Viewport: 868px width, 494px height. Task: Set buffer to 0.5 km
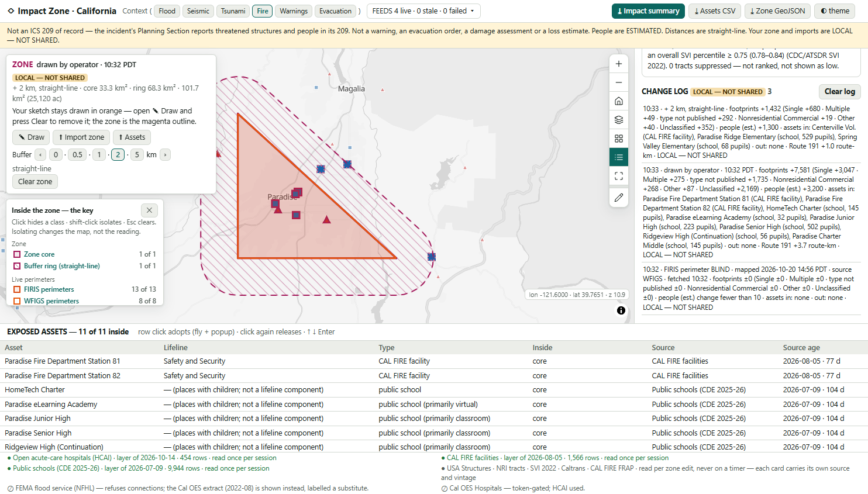(77, 154)
